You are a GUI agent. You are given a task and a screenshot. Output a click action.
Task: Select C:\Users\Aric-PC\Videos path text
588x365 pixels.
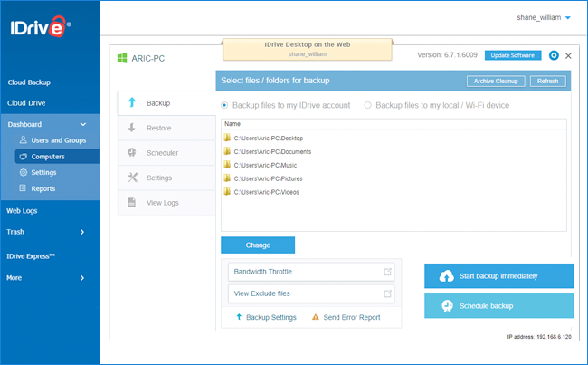click(267, 192)
